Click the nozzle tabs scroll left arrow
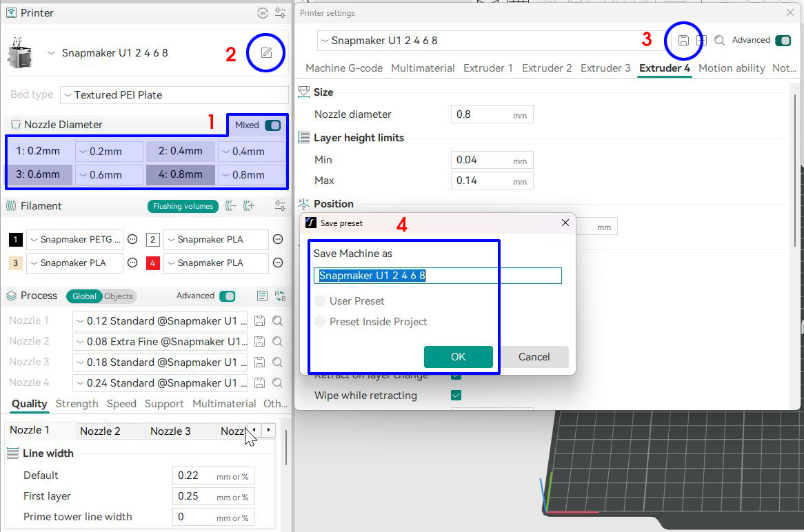 click(254, 430)
